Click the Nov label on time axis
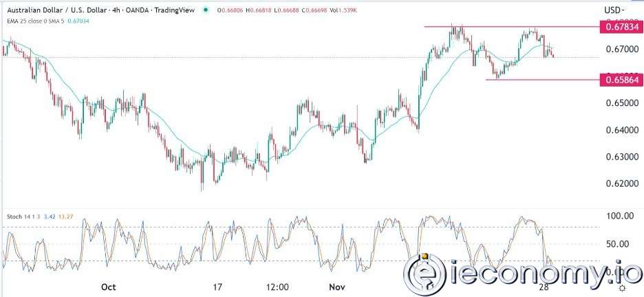 [x=336, y=287]
